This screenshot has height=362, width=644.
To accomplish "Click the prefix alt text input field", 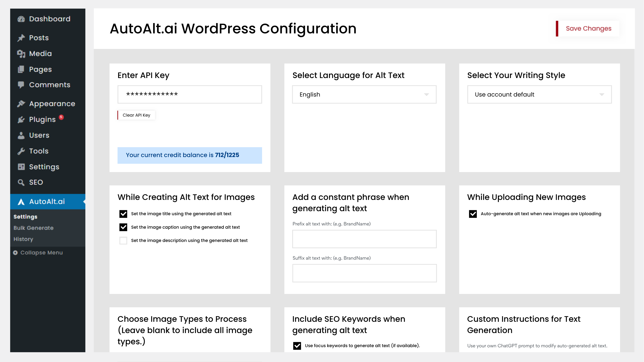I will tap(364, 239).
